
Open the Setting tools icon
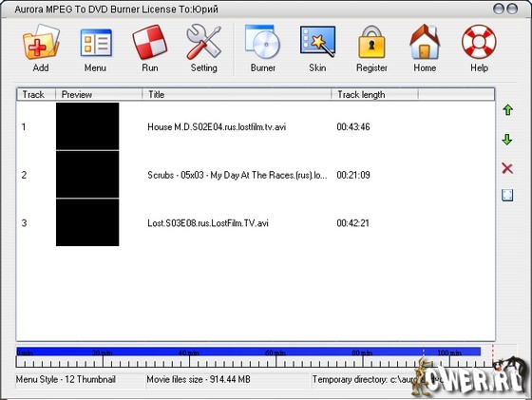pyautogui.click(x=203, y=42)
